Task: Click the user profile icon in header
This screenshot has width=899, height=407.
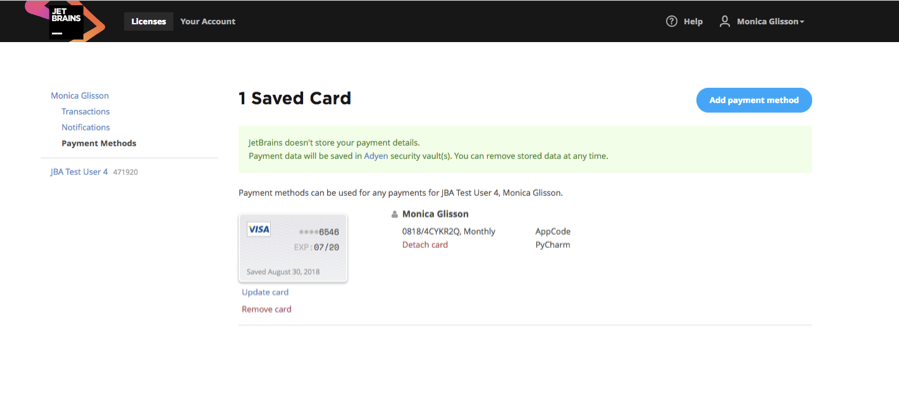Action: coord(725,21)
